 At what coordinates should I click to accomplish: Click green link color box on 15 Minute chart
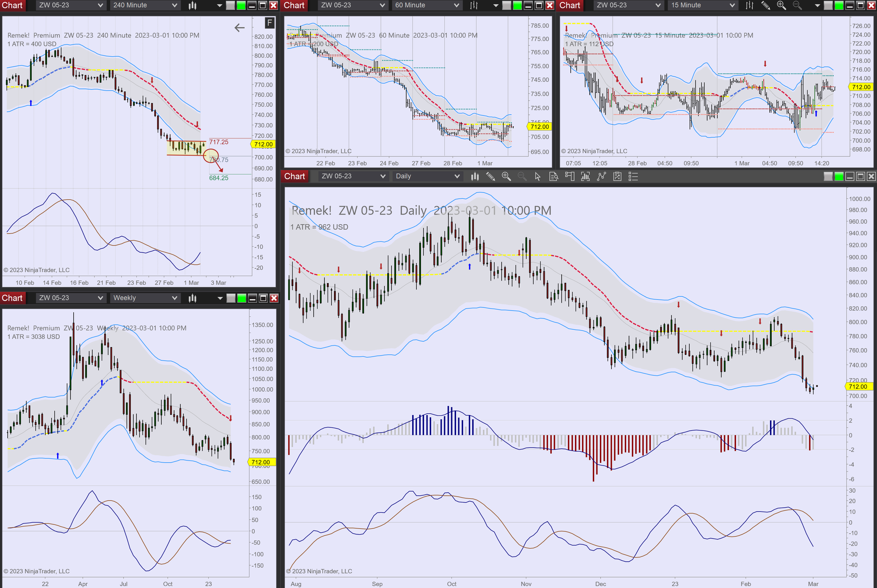click(839, 5)
